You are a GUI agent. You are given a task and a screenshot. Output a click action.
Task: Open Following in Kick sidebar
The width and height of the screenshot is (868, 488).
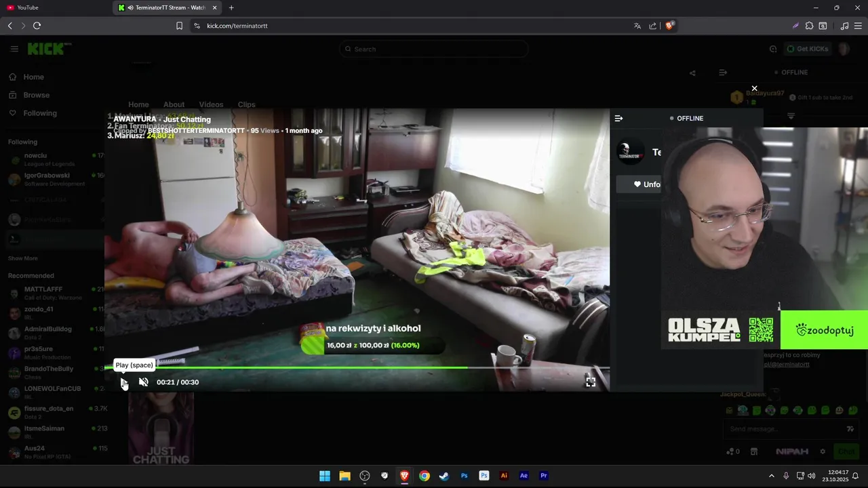point(40,113)
